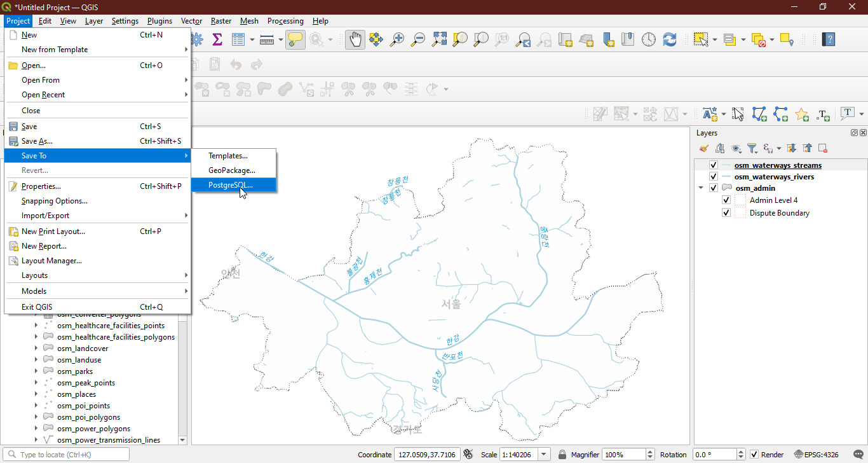
Task: Click the Help Contents book icon
Action: (828, 39)
